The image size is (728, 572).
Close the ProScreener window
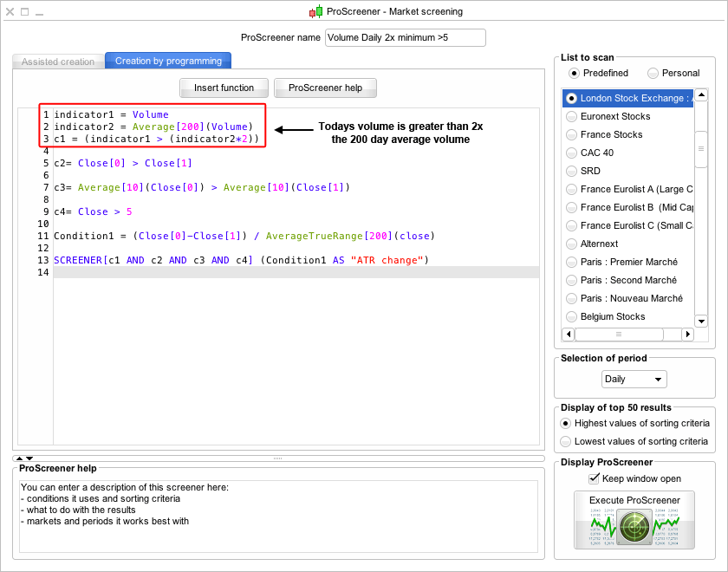10,12
